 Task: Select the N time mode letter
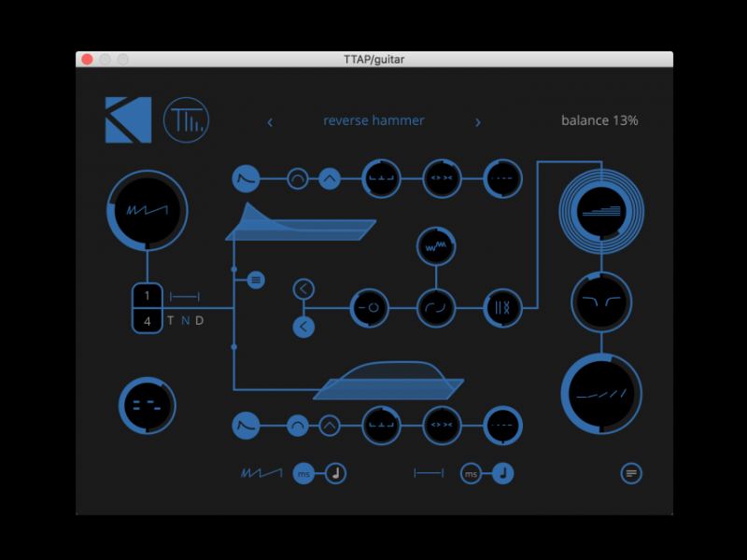(x=185, y=320)
